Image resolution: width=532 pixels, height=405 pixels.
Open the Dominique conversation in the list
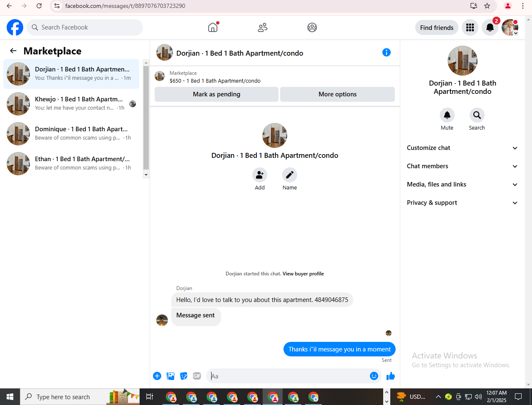point(71,134)
